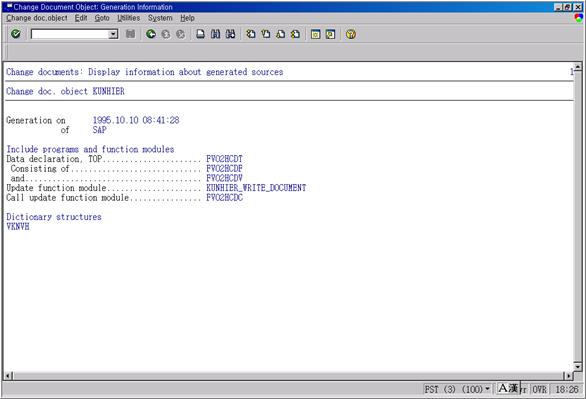
Task: Click include program FV02HCDT
Action: [224, 159]
